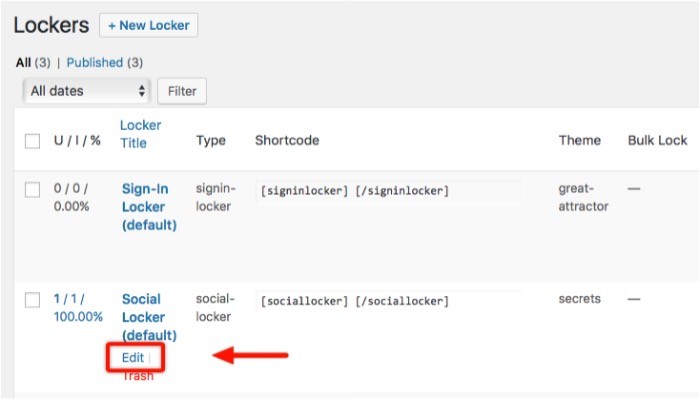The height and width of the screenshot is (400, 700).
Task: Open the Social Locker (default) title link
Action: [x=149, y=316]
